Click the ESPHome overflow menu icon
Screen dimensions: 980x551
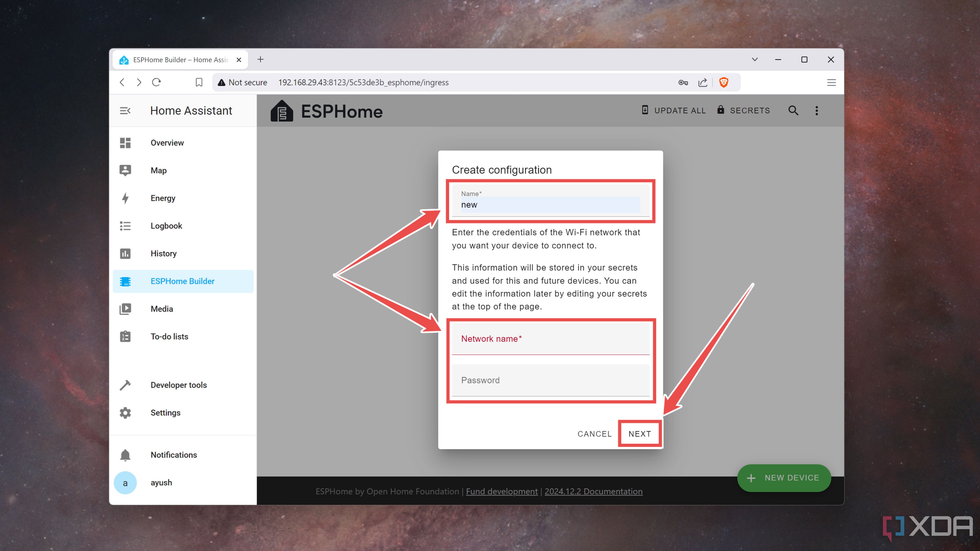pos(817,111)
